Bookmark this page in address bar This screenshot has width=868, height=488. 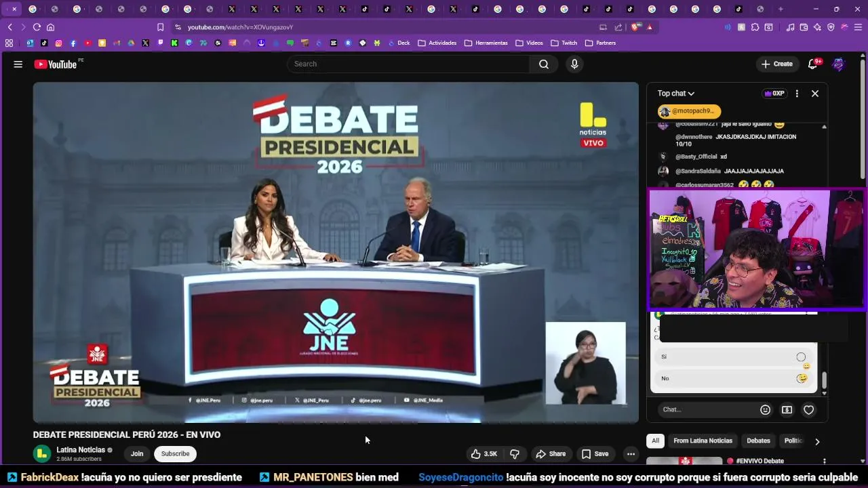point(160,27)
